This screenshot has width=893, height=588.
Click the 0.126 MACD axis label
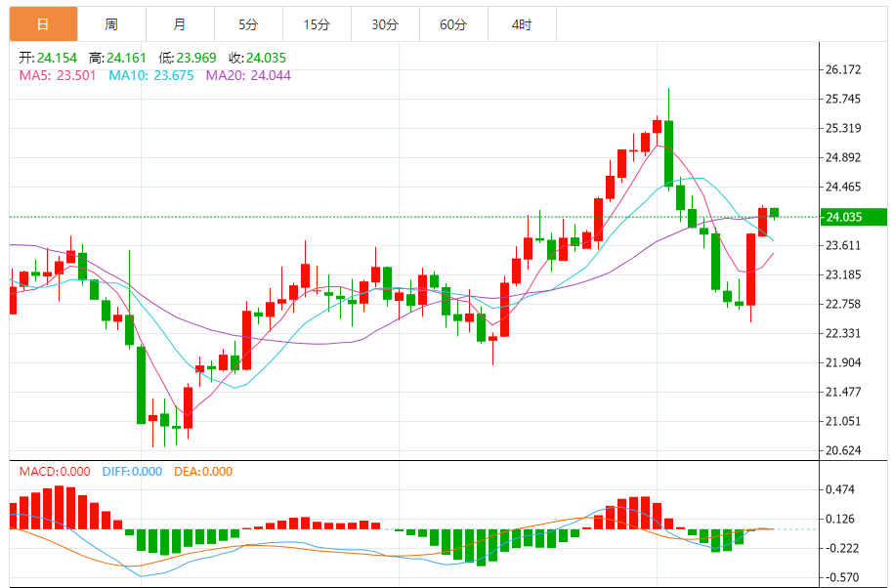(840, 519)
